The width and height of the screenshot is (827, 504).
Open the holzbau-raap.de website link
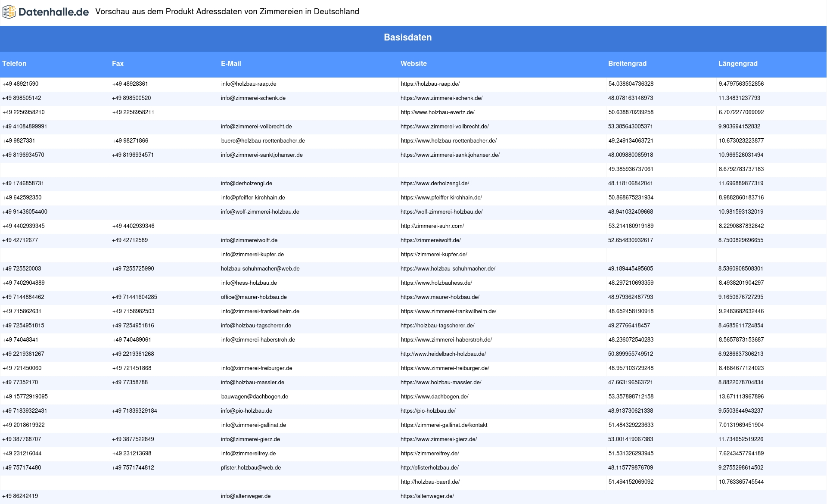click(430, 84)
